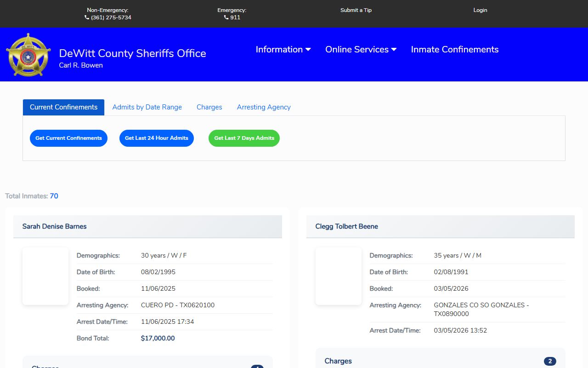Click the non-emergency phone icon
The width and height of the screenshot is (588, 368).
pos(87,17)
